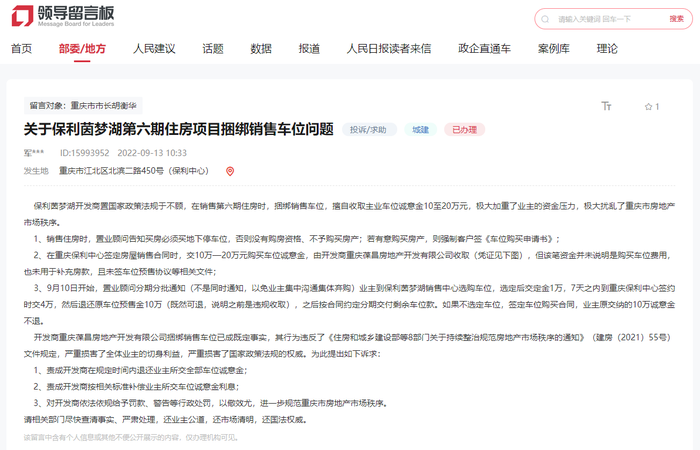Click the 投诉/求助 tag
Image resolution: width=700 pixels, height=450 pixels.
click(x=368, y=129)
